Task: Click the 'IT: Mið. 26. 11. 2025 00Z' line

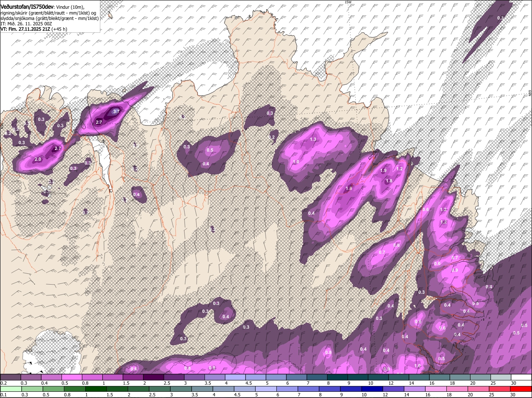Action: tap(26, 24)
